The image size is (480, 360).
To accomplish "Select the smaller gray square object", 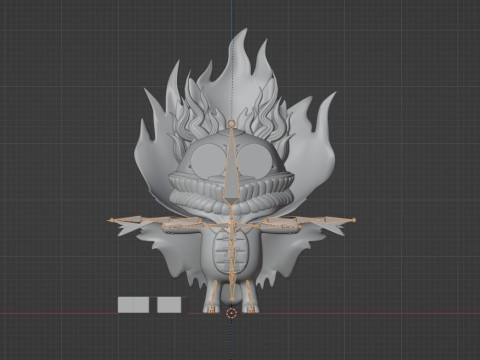I will 169,305.
